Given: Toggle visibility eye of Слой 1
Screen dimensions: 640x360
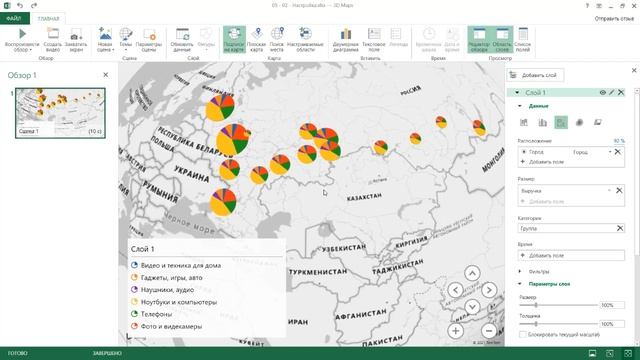Looking at the screenshot, I should coord(602,93).
